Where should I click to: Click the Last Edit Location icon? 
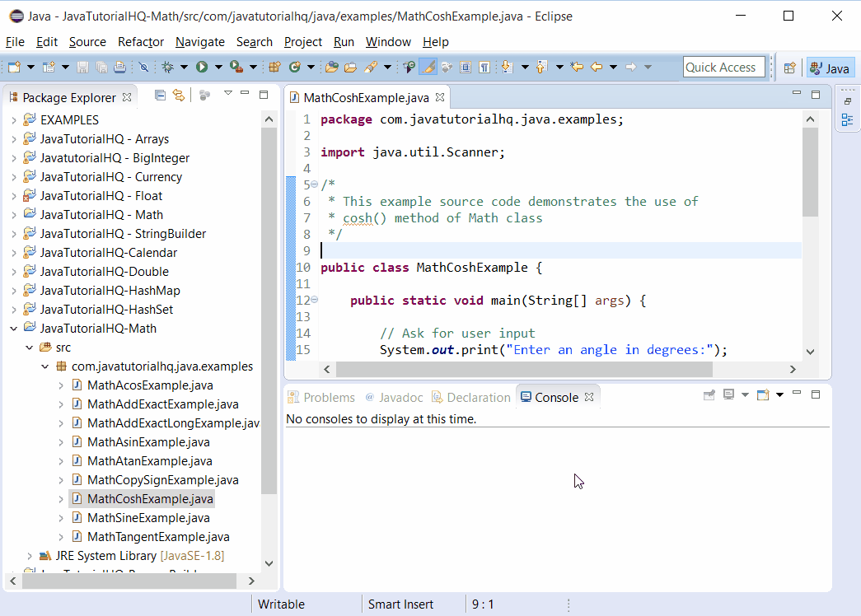(x=577, y=67)
